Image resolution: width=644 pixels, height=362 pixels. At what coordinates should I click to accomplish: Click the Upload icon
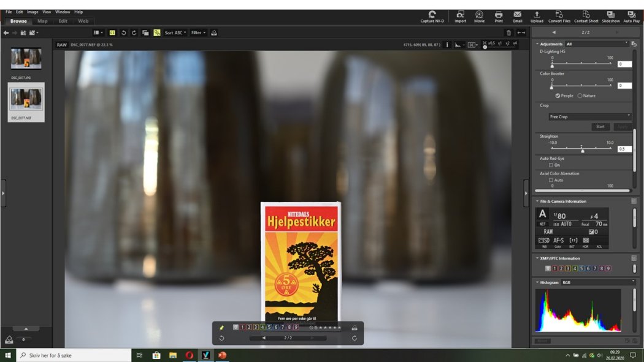coord(537,16)
